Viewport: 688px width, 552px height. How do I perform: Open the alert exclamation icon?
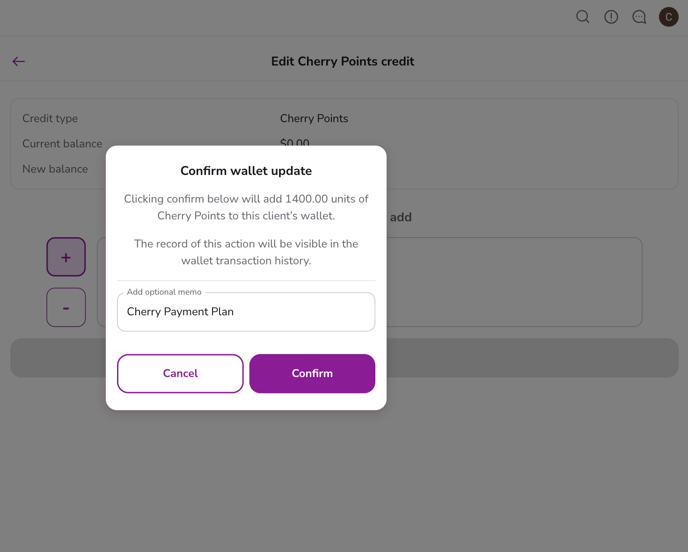(611, 17)
